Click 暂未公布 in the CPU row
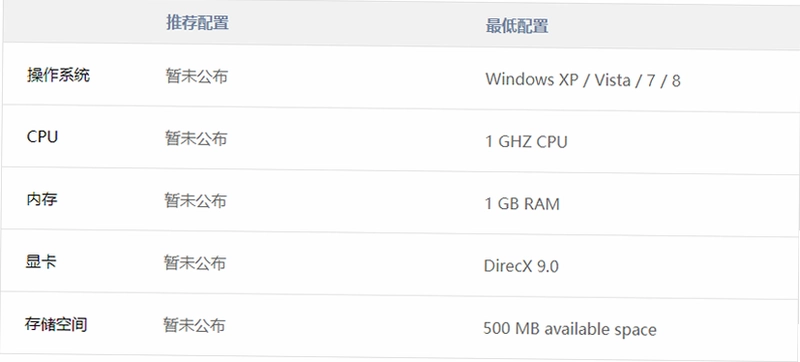Image resolution: width=800 pixels, height=362 pixels. click(196, 138)
